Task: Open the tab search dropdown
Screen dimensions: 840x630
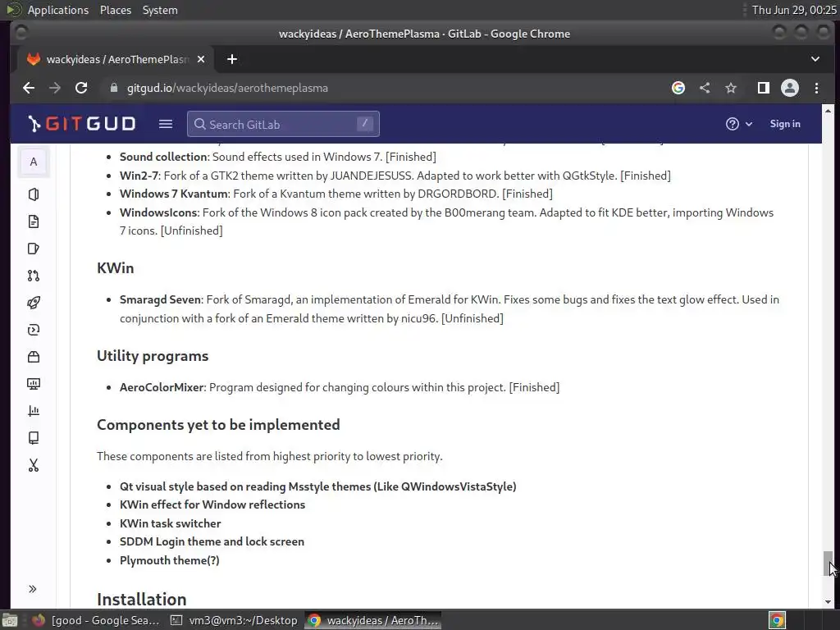Action: (815, 59)
